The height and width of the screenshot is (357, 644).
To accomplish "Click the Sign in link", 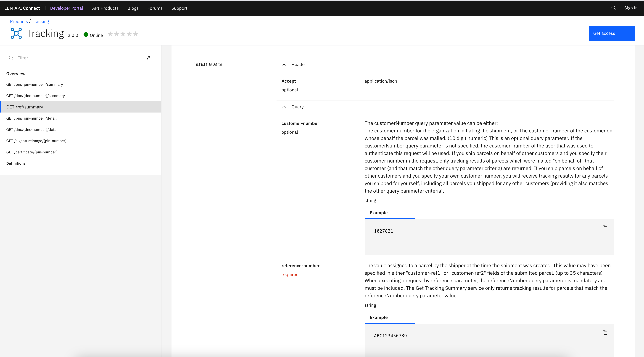I will [631, 8].
